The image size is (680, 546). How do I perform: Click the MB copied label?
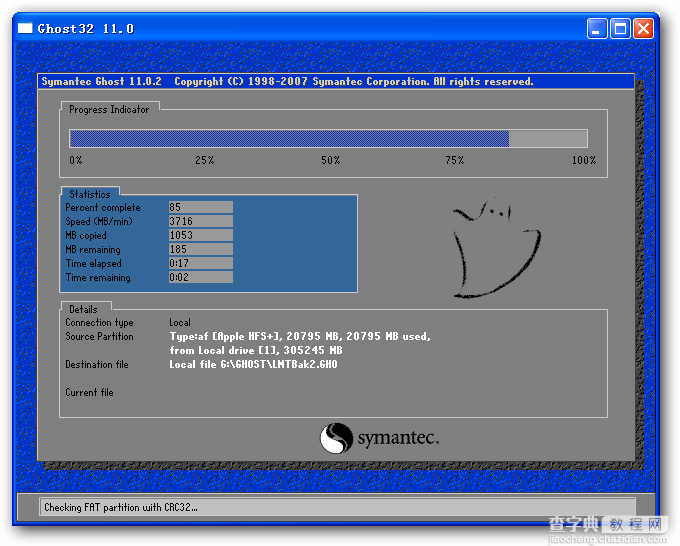[x=86, y=235]
